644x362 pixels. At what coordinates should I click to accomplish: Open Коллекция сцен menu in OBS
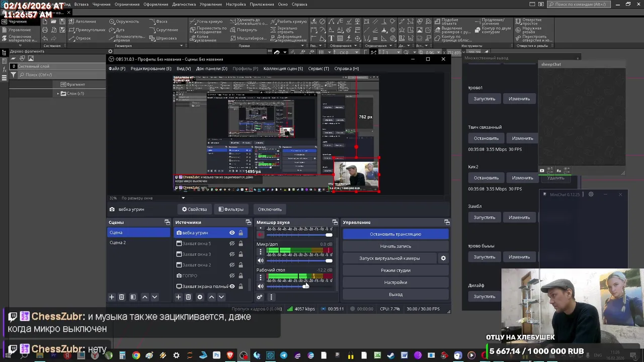[283, 68]
